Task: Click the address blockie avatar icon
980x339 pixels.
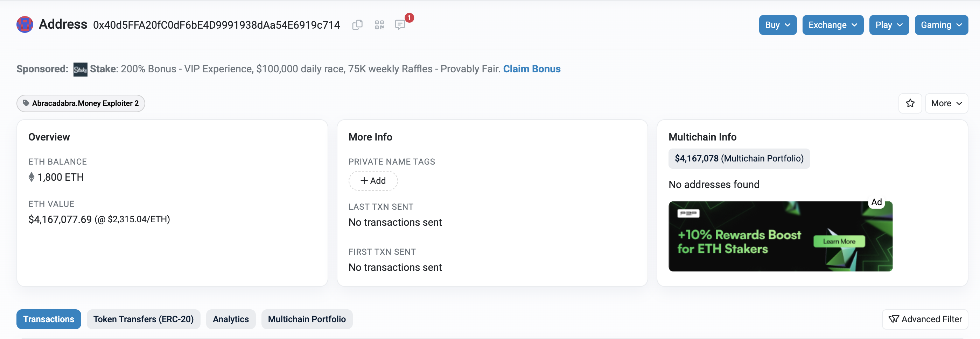Action: coord(25,25)
